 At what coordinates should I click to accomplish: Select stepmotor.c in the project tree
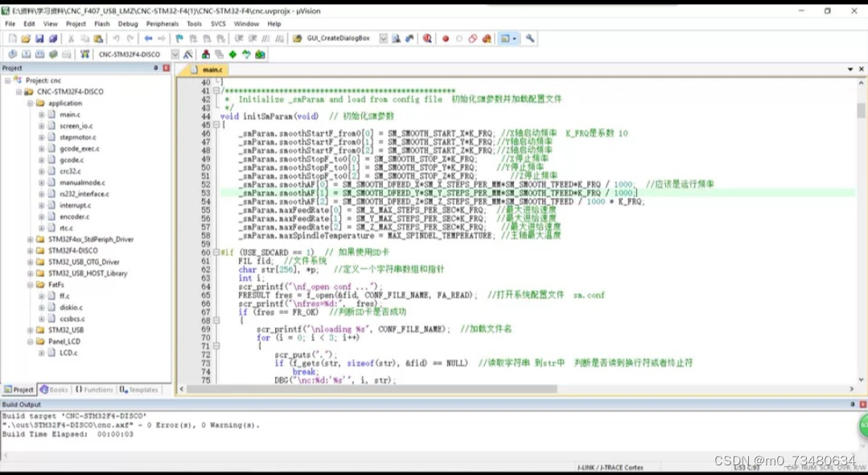77,138
